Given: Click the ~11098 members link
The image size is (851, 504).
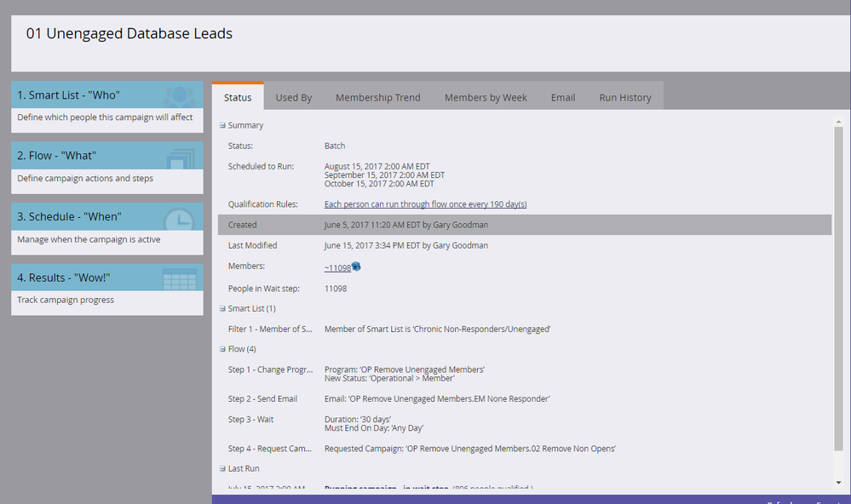Looking at the screenshot, I should (x=337, y=268).
